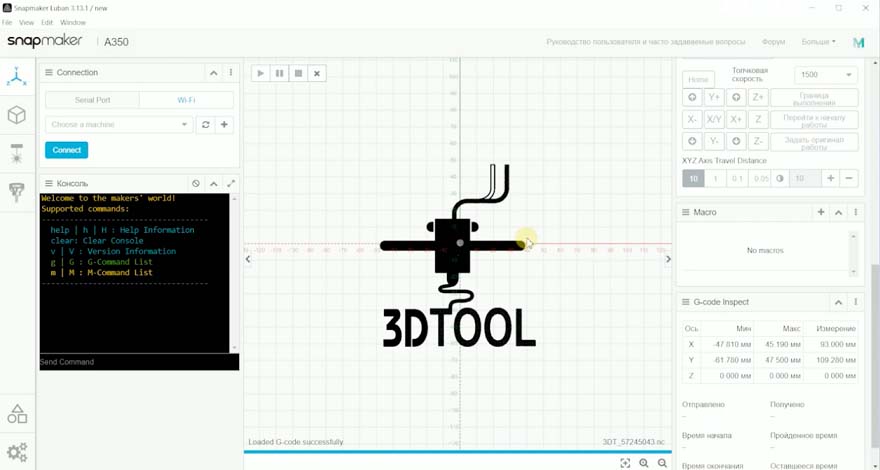The height and width of the screenshot is (470, 880).
Task: Expand the console to fullscreen
Action: tap(231, 184)
